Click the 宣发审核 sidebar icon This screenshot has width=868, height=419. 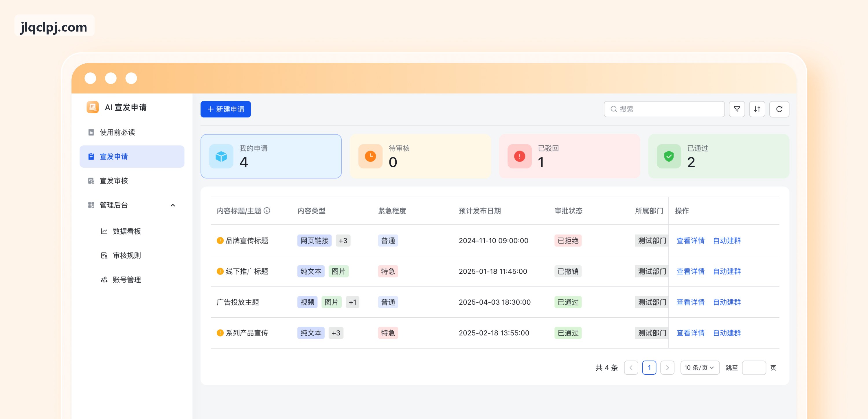tap(91, 181)
